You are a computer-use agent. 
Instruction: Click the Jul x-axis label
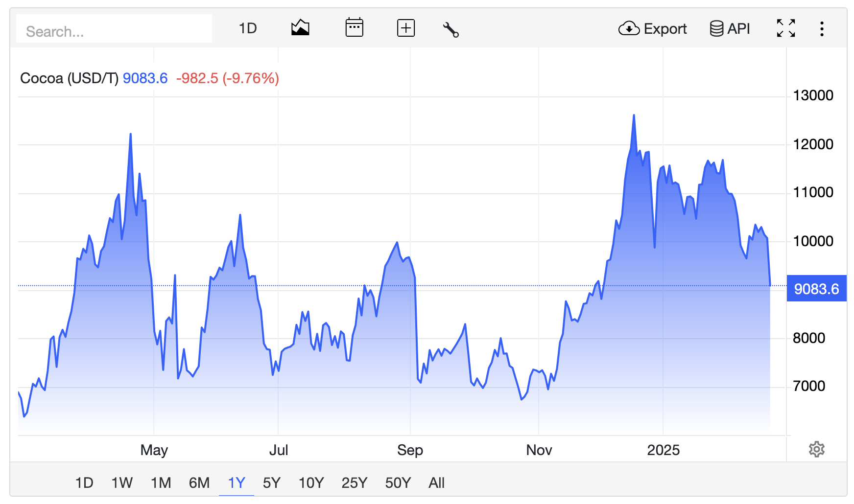[279, 450]
